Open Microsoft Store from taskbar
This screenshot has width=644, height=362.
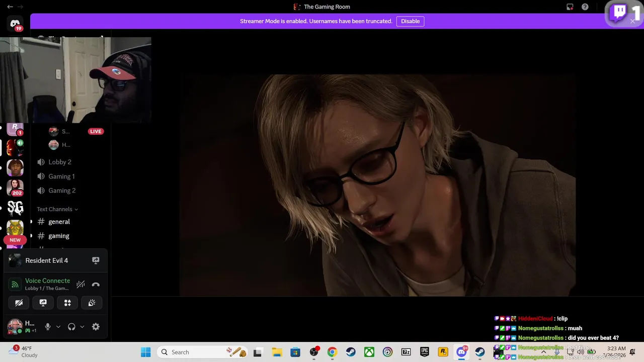click(295, 352)
